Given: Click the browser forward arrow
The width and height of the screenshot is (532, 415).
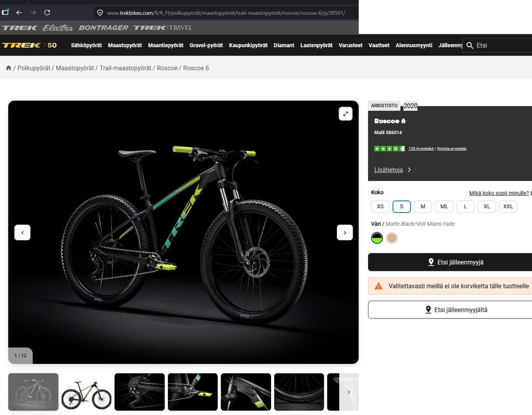Looking at the screenshot, I should tap(33, 13).
